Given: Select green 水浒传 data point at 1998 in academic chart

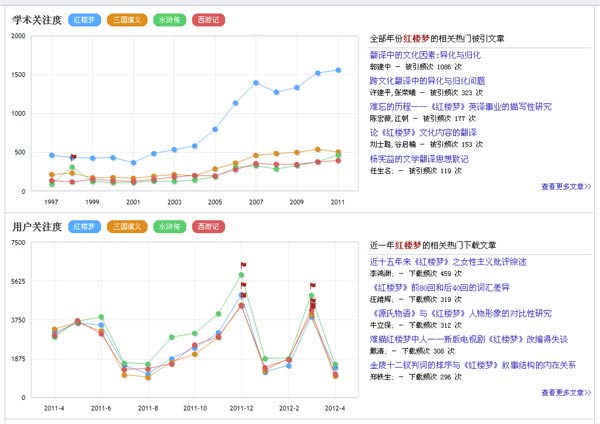Looking at the screenshot, I should [72, 167].
